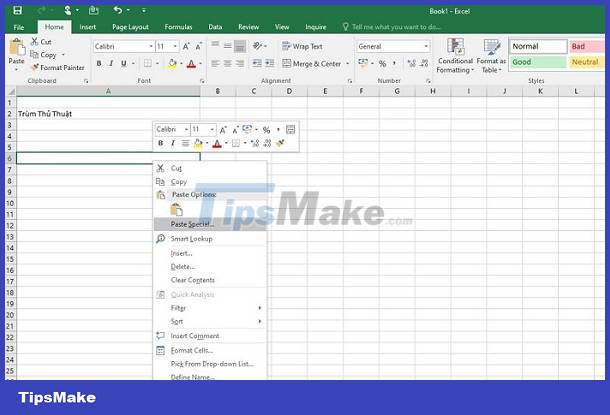Open the Paste dropdown arrow below Paste
This screenshot has width=610, height=415.
[x=16, y=70]
